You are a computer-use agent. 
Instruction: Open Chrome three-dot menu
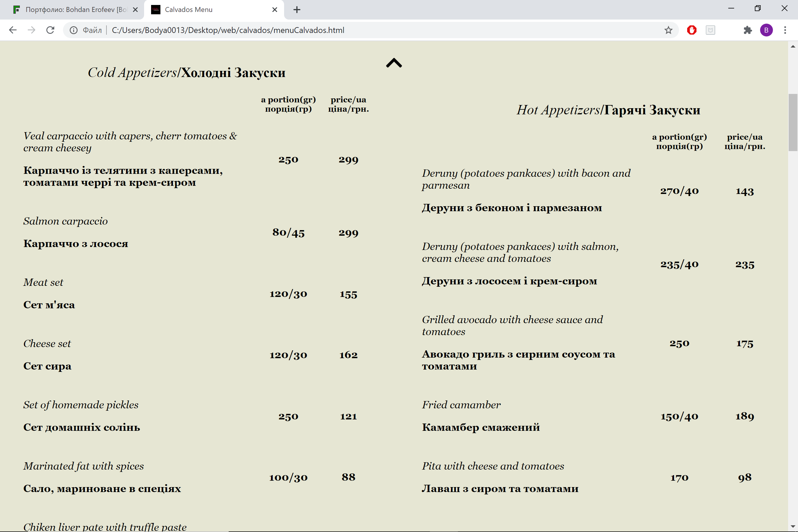pos(785,30)
